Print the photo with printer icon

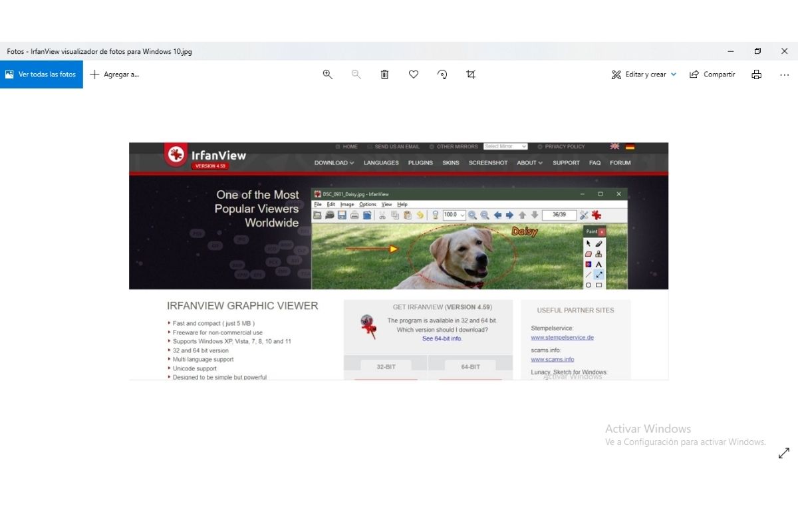[756, 74]
